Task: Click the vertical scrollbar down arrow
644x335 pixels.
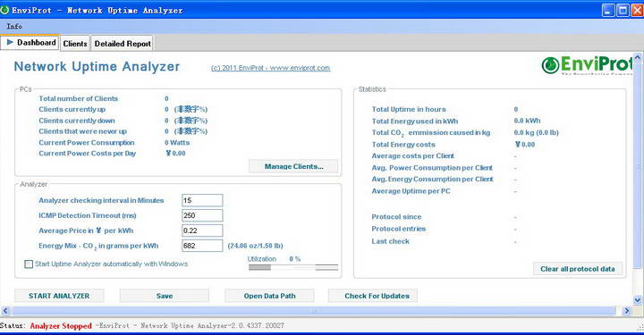Action: pos(638,300)
